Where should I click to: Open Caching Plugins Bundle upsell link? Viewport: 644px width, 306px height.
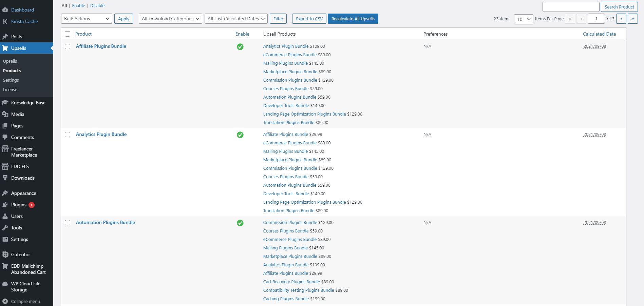286,299
